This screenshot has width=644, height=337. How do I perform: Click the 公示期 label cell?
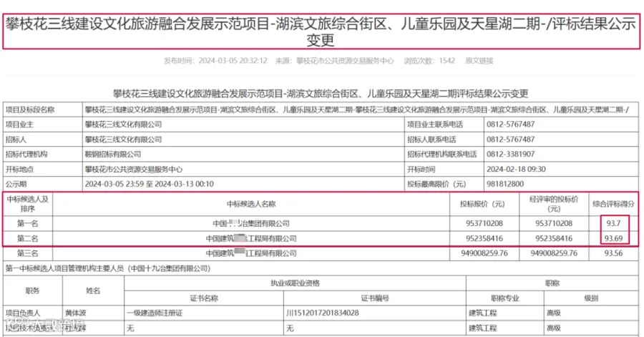(43, 184)
